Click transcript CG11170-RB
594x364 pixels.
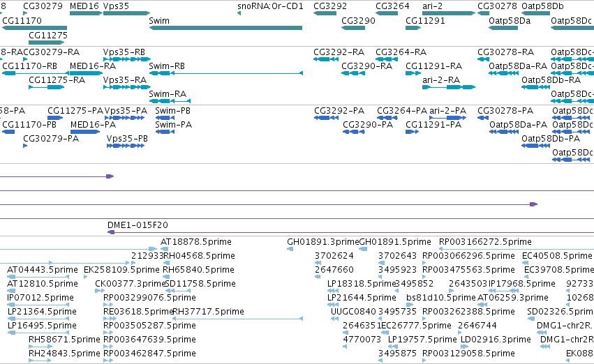35,73
